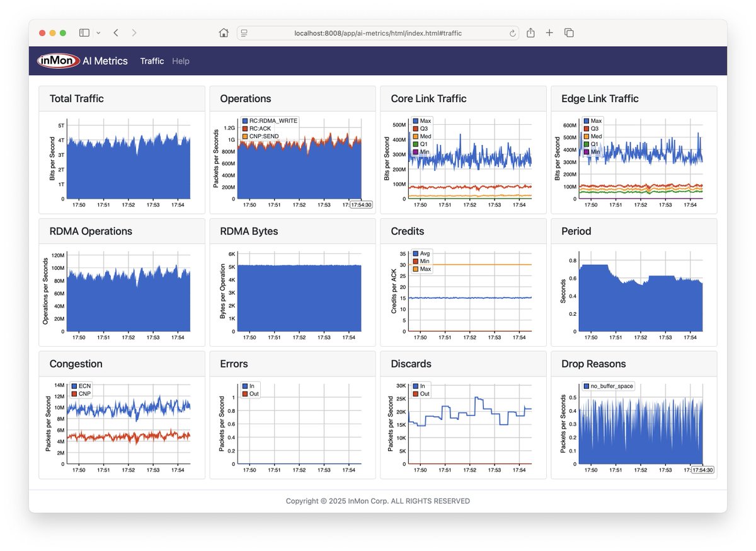756x551 pixels.
Task: Click the Min legend in Credits chart
Action: tap(421, 261)
